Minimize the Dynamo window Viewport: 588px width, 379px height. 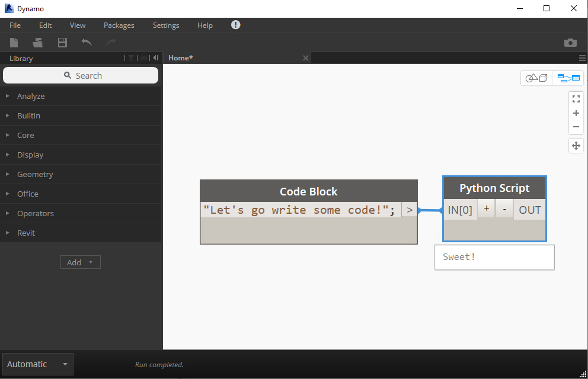520,8
